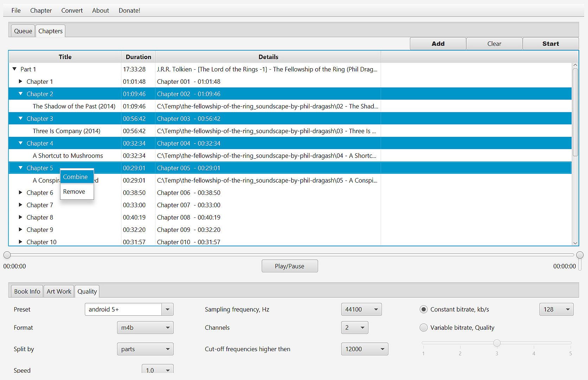
Task: Collapse Chapter 2 disclosure triangle
Action: click(20, 94)
